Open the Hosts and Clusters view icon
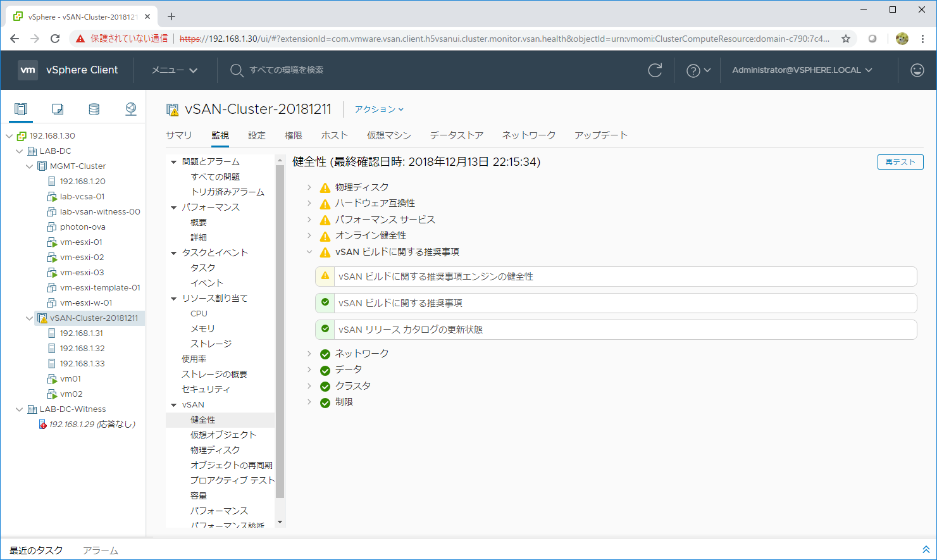The height and width of the screenshot is (560, 937). (21, 109)
